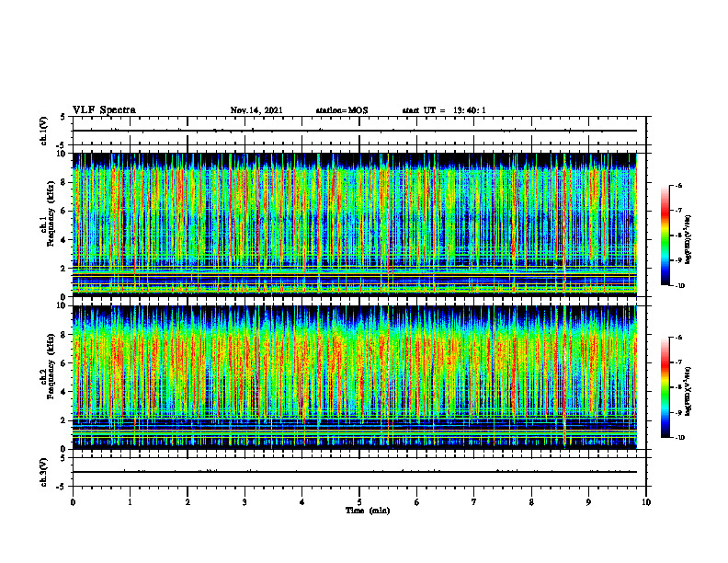Click the "8" kHz tick on ch.2 frequency axis
The height and width of the screenshot is (563, 728).
click(x=63, y=335)
